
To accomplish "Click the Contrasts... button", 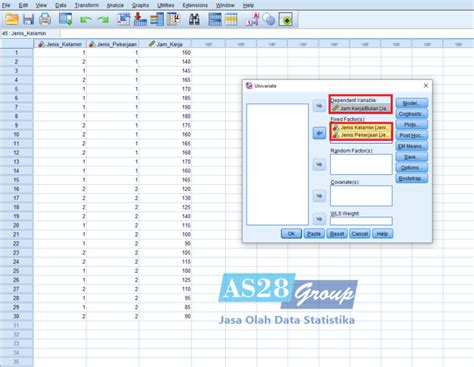I will pyautogui.click(x=412, y=114).
